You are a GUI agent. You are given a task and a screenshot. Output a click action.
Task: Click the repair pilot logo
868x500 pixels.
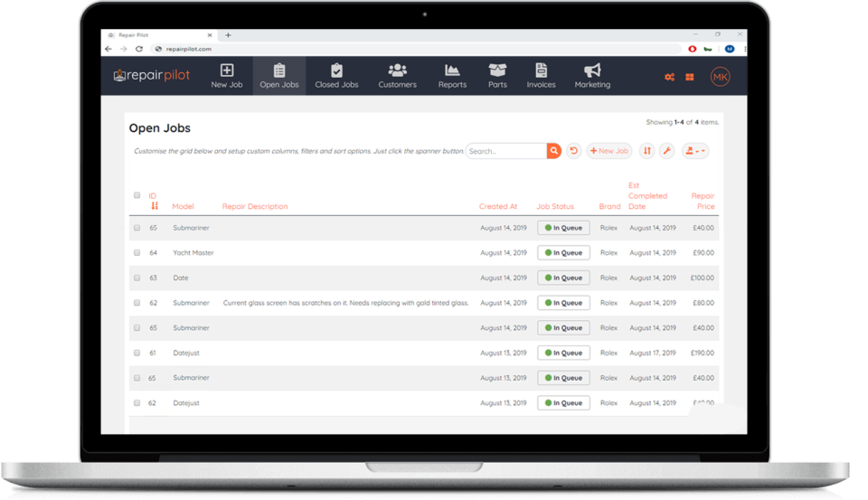pyautogui.click(x=152, y=75)
